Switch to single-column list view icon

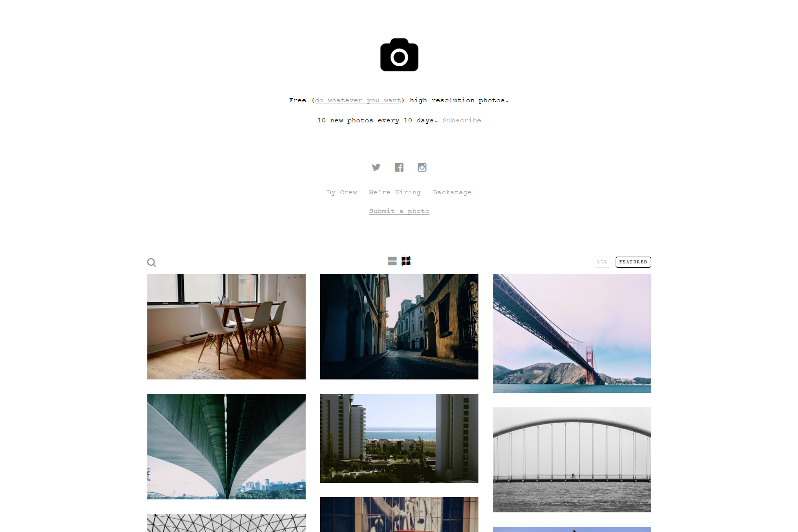(x=392, y=261)
